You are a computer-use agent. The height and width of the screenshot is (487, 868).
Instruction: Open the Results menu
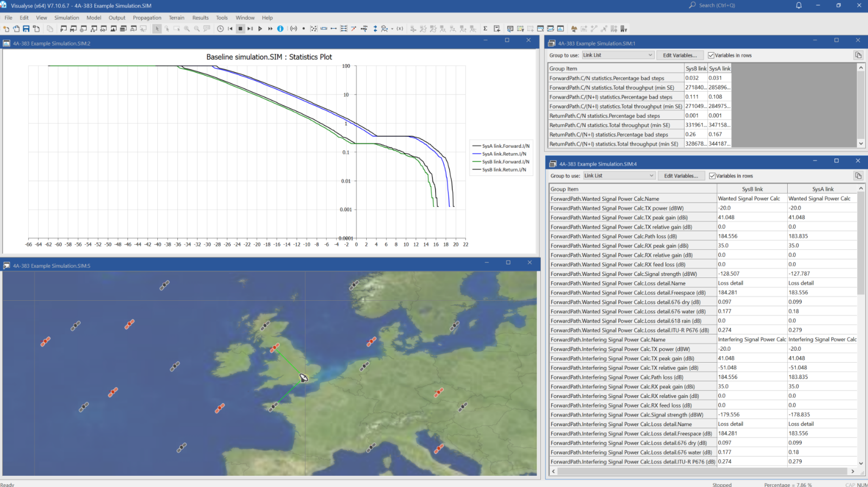[200, 18]
